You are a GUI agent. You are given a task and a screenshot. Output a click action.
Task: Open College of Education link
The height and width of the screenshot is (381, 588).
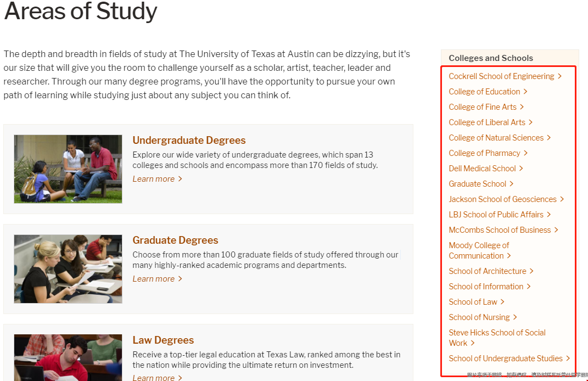(x=488, y=92)
